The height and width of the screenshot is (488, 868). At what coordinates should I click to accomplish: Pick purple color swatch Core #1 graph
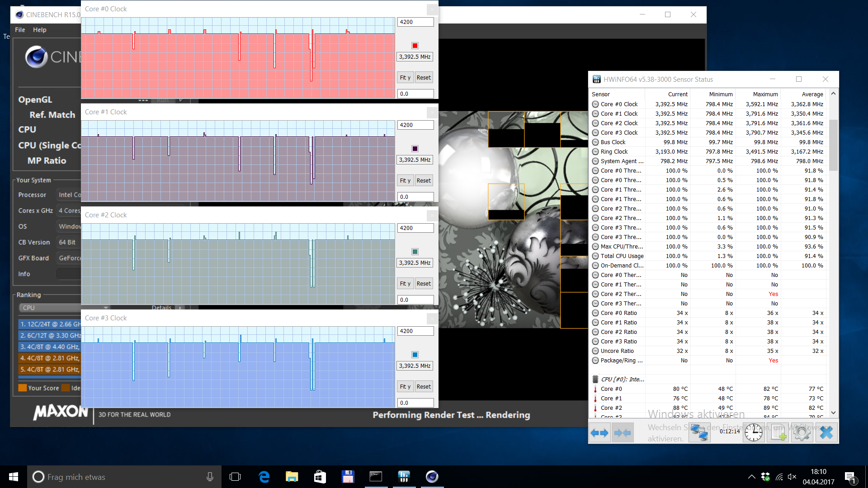tap(415, 149)
